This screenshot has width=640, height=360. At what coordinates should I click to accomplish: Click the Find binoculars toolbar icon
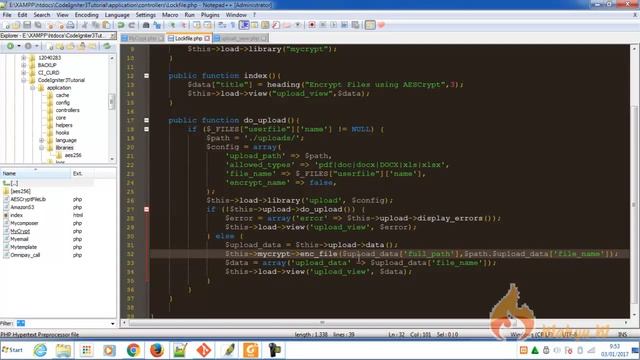point(146,25)
